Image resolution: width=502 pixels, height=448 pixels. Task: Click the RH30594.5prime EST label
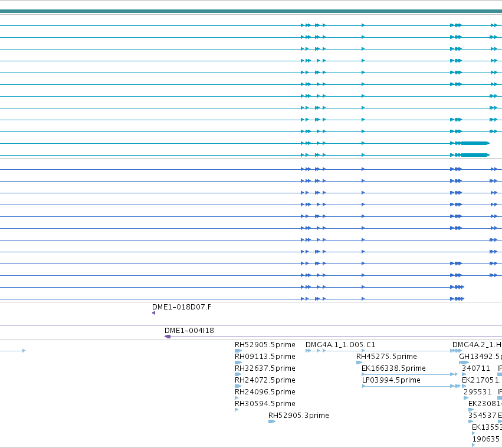[265, 404]
